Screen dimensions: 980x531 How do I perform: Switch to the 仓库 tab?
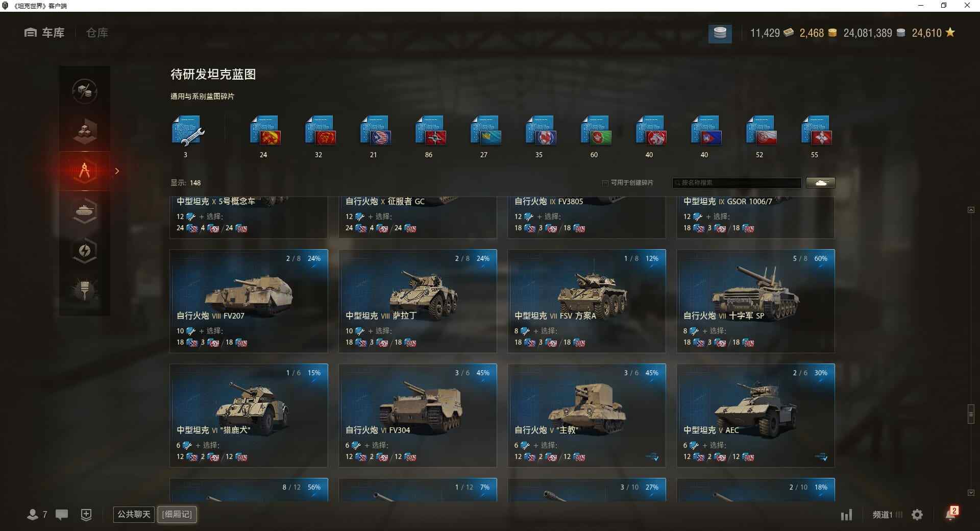[97, 33]
